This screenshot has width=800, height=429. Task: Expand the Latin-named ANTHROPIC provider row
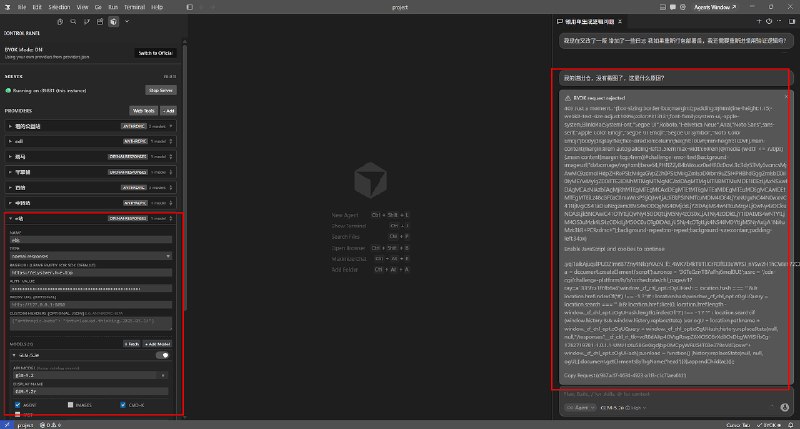click(91, 141)
